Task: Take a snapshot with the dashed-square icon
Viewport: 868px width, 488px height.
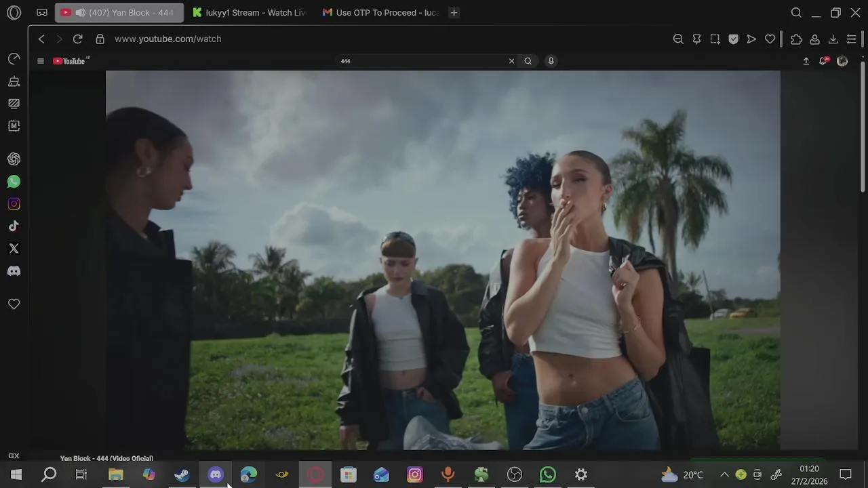Action: click(x=715, y=39)
